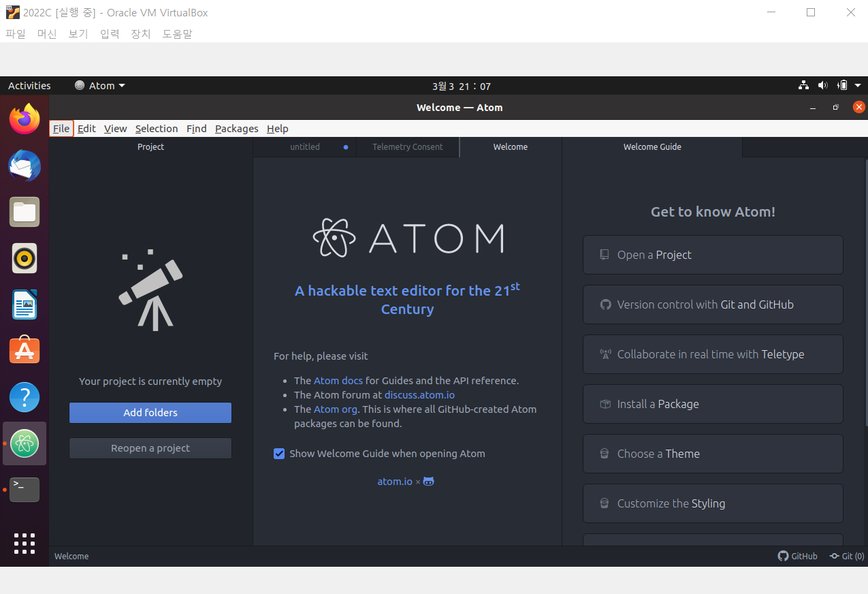Open VirtualBox 보기 menu
The width and height of the screenshot is (868, 594).
pos(78,33)
